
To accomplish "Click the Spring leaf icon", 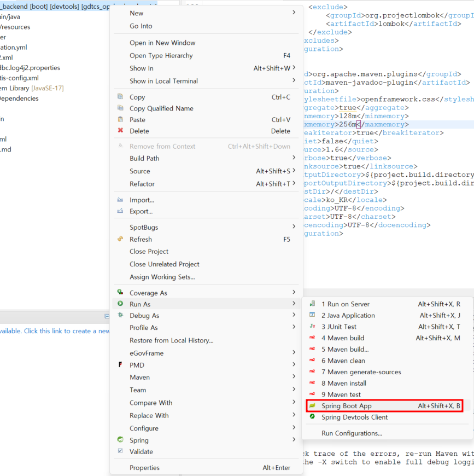I will click(x=120, y=439).
